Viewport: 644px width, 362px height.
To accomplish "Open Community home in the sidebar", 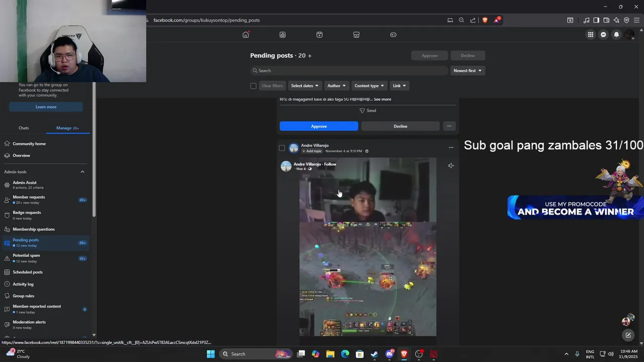I will tap(46, 144).
